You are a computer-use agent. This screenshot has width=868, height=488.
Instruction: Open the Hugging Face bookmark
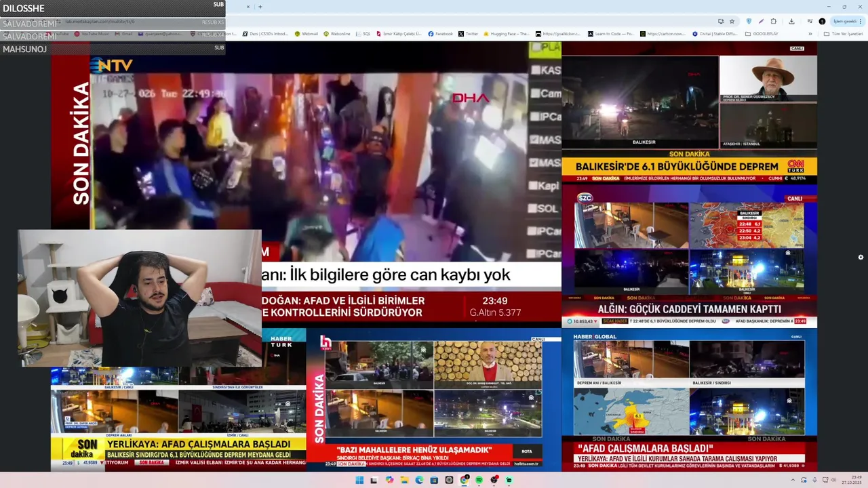pyautogui.click(x=507, y=34)
